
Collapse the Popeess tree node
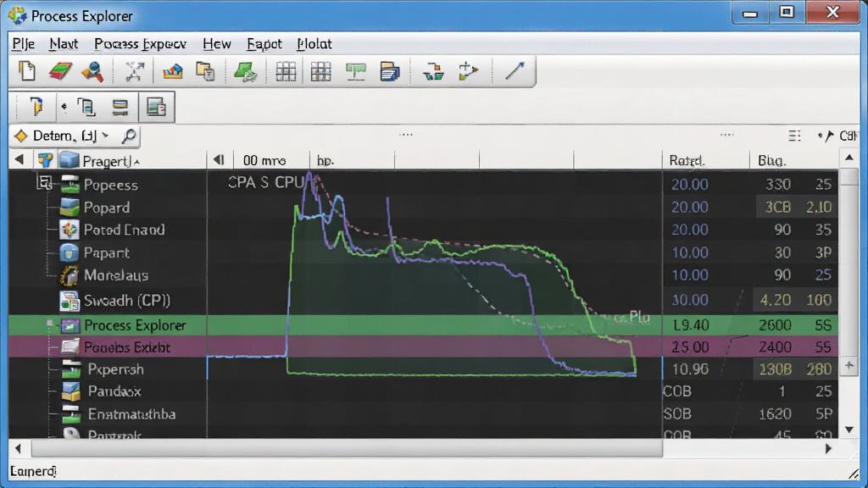pyautogui.click(x=44, y=182)
